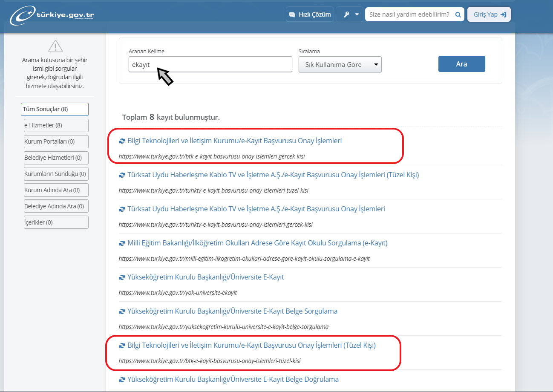Click the refresh icon beside Türksat Tüzel Kişi result

122,175
